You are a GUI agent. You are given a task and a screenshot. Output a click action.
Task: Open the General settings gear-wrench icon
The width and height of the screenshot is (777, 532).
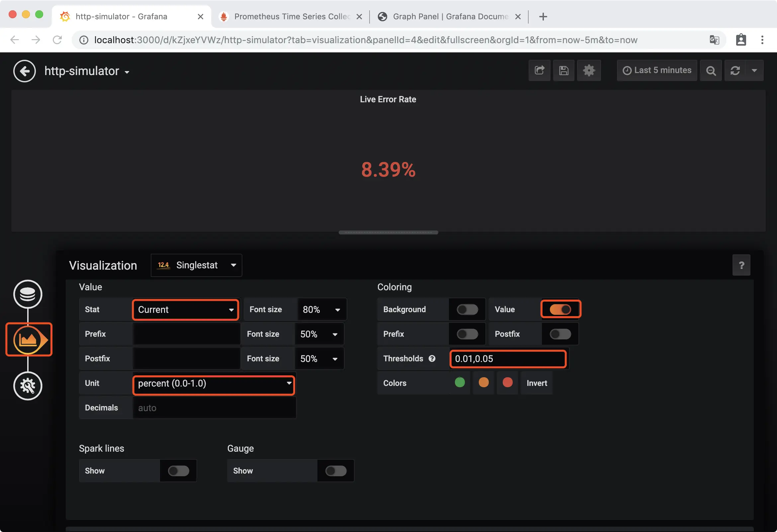point(28,386)
